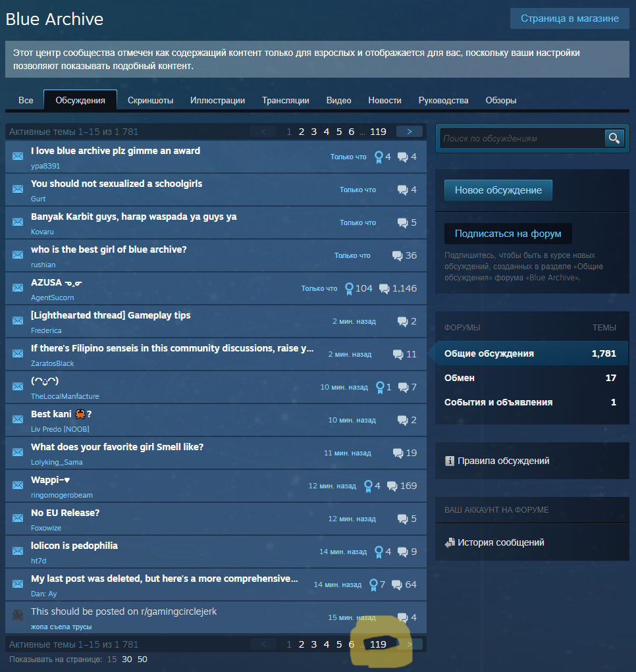Click author name 'ringomogerobeam'
636x672 pixels.
(62, 496)
